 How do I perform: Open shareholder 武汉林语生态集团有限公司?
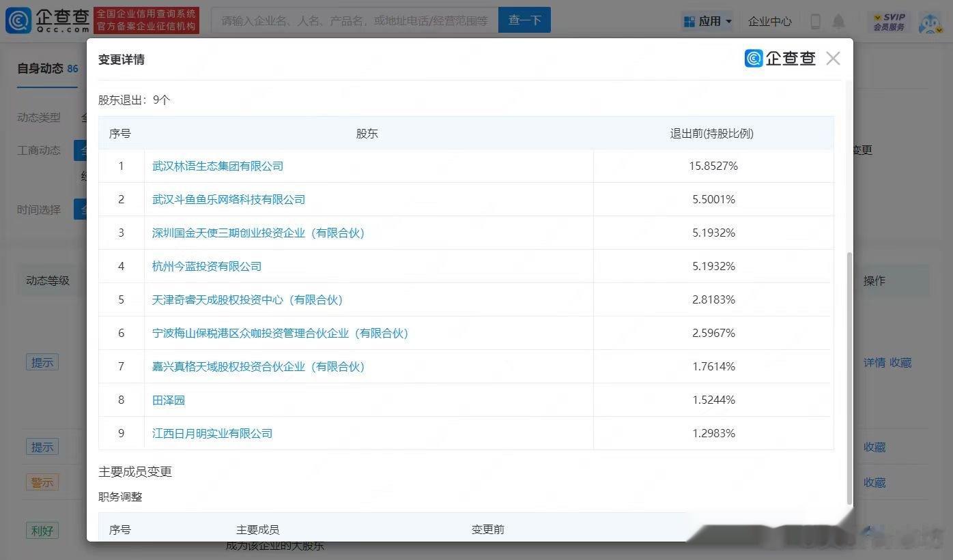(218, 166)
